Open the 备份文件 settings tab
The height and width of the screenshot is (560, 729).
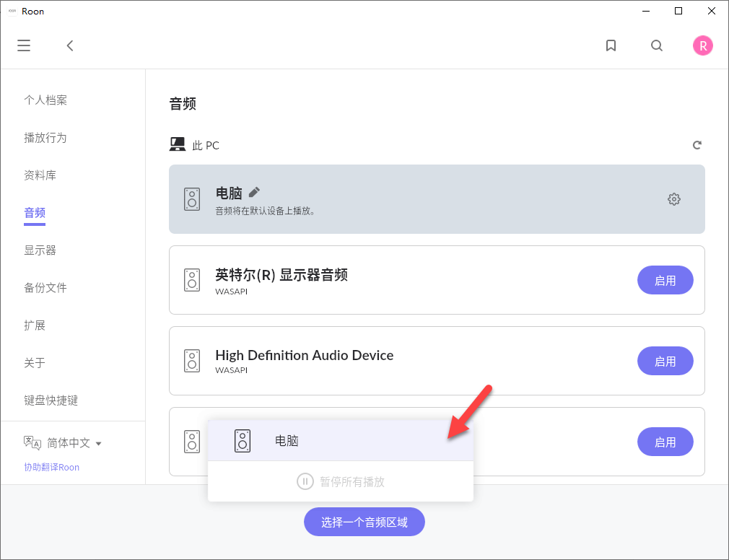(x=45, y=288)
